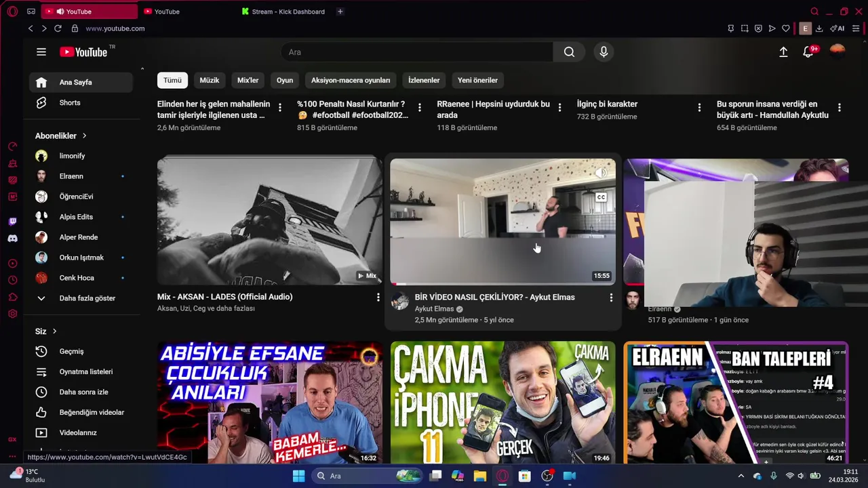
Task: Click the search magnifier button
Action: (570, 52)
